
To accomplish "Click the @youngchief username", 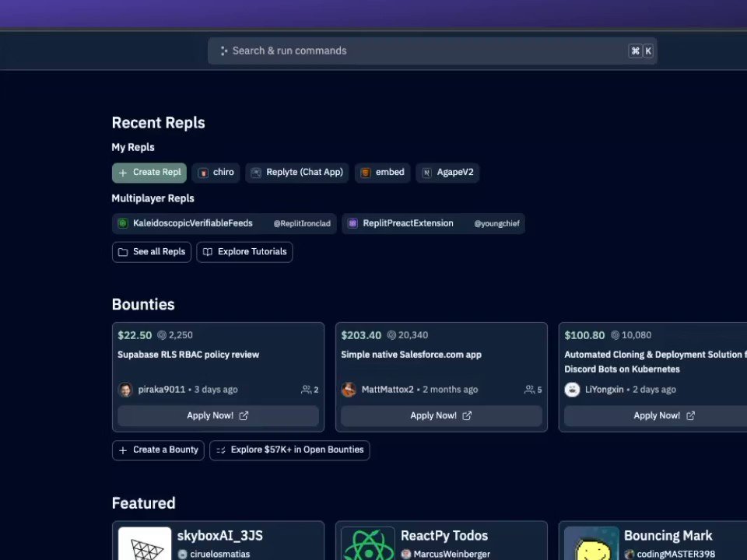I will (x=497, y=224).
